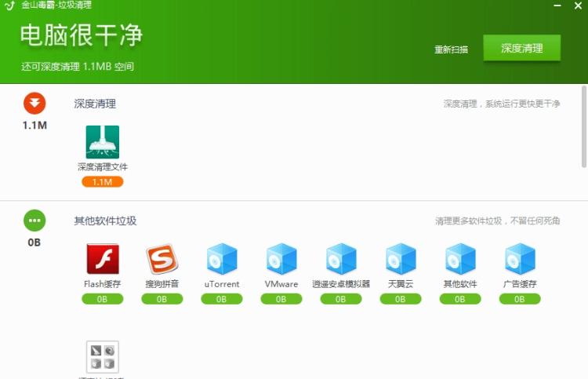This screenshot has width=588, height=379.
Task: Click 重新扫描 rescan link
Action: coord(451,49)
